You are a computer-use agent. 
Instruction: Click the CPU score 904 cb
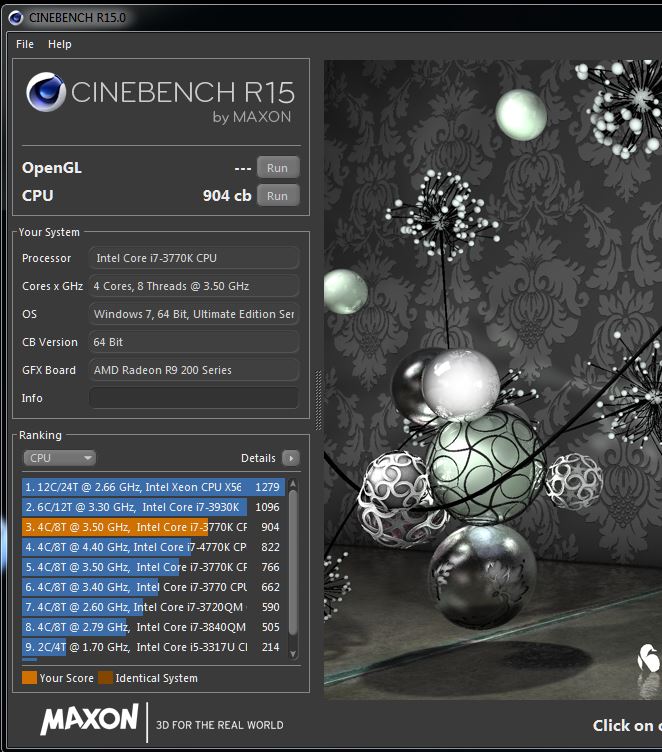coord(227,196)
